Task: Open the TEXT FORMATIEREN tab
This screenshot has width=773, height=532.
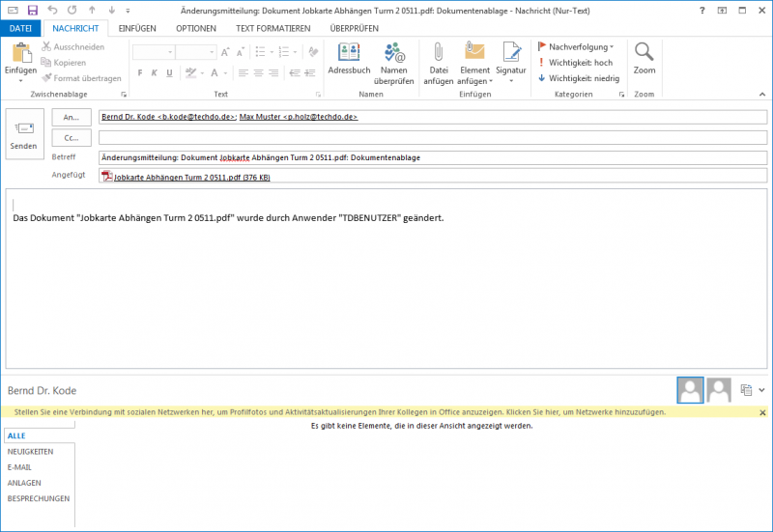Action: [273, 29]
